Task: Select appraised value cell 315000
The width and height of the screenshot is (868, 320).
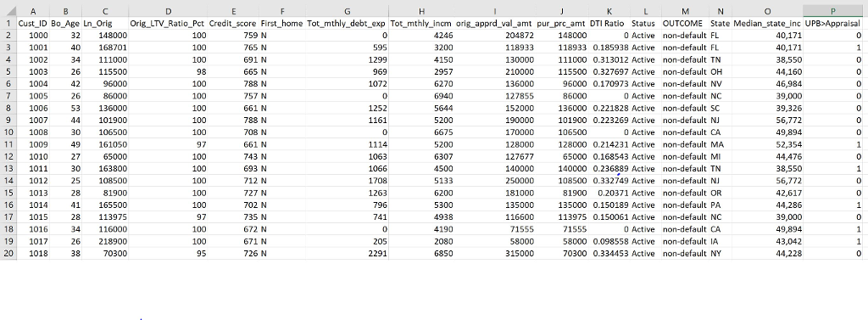Action: tap(495, 253)
